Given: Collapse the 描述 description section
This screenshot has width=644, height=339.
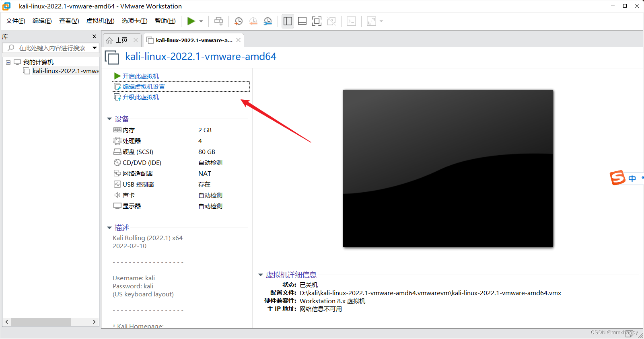Looking at the screenshot, I should (x=109, y=228).
